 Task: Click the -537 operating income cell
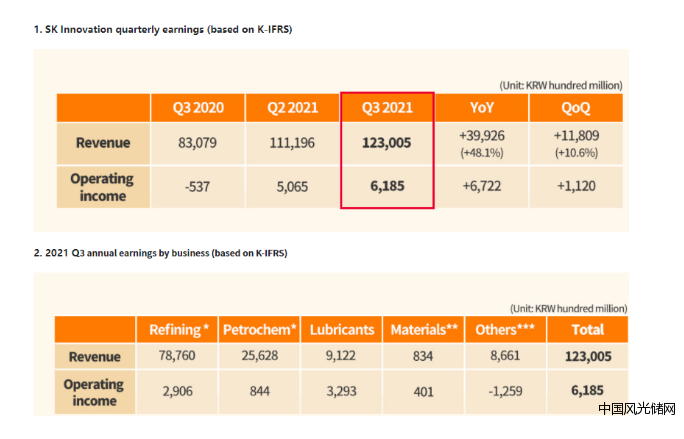(198, 187)
